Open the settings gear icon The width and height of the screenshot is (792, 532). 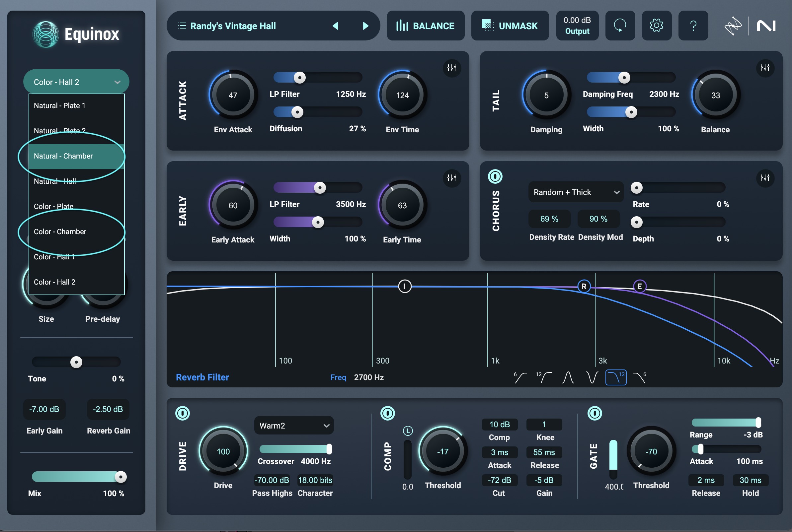point(656,26)
